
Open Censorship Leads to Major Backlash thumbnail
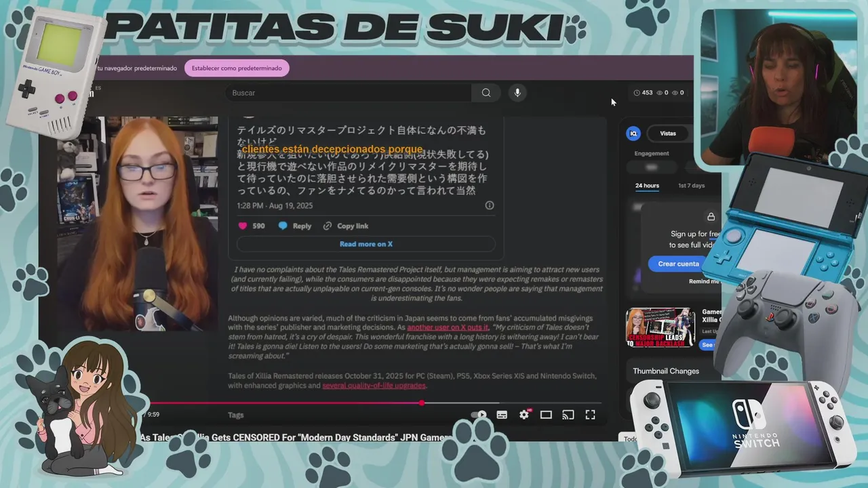pyautogui.click(x=660, y=327)
